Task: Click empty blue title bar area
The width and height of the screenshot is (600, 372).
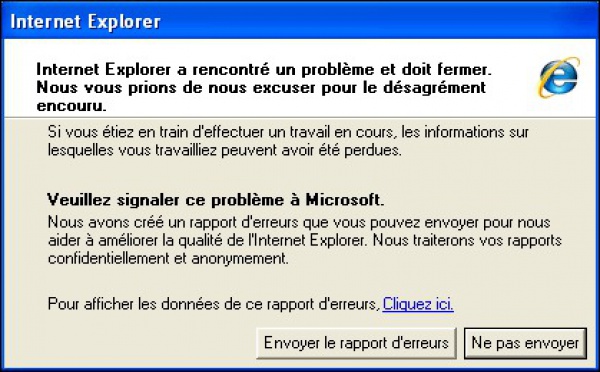Action: pyautogui.click(x=375, y=22)
